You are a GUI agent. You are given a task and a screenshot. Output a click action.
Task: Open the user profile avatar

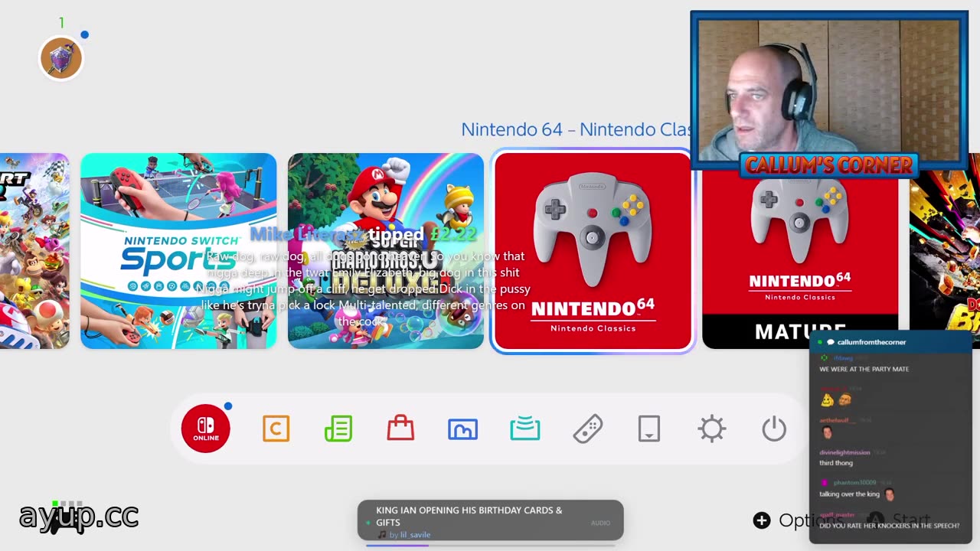point(61,57)
